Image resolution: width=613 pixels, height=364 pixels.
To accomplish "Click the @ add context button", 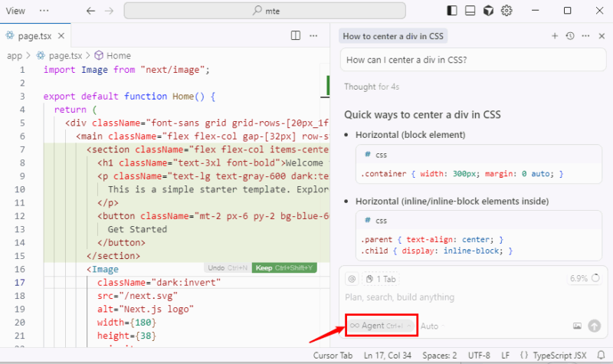I will [352, 279].
